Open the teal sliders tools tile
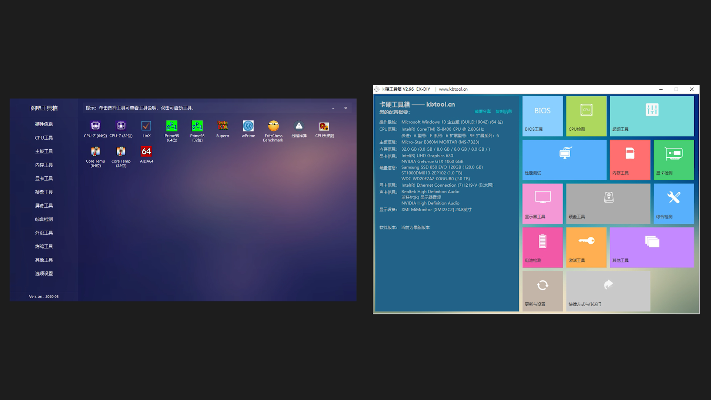Viewport: 711px width, 400px height. click(651, 115)
